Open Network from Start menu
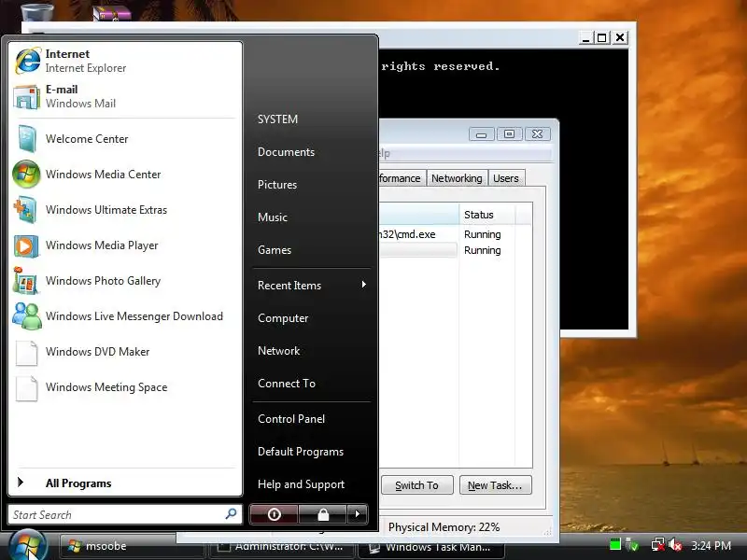This screenshot has width=747, height=560. coord(278,351)
